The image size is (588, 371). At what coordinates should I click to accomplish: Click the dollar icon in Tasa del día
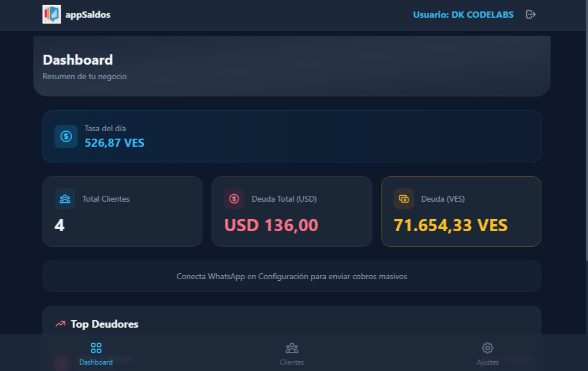(x=66, y=136)
